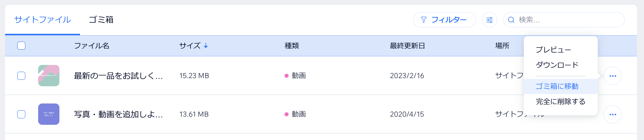This screenshot has width=644, height=140.
Task: Sort by the 種類 column header
Action: (x=292, y=46)
